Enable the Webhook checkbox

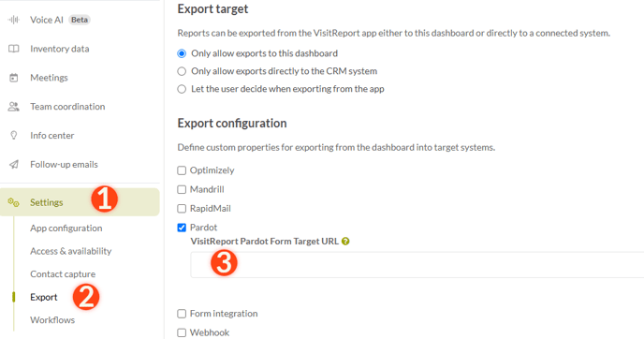point(182,332)
